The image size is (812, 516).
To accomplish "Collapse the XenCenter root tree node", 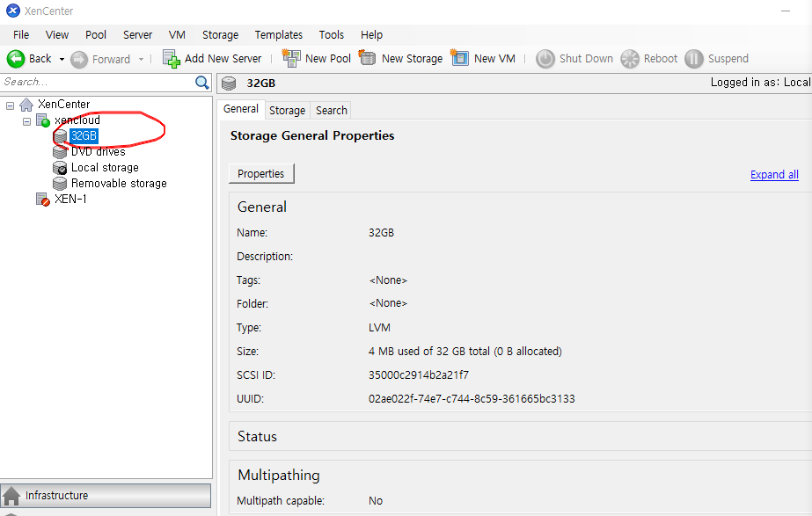I will tap(10, 105).
